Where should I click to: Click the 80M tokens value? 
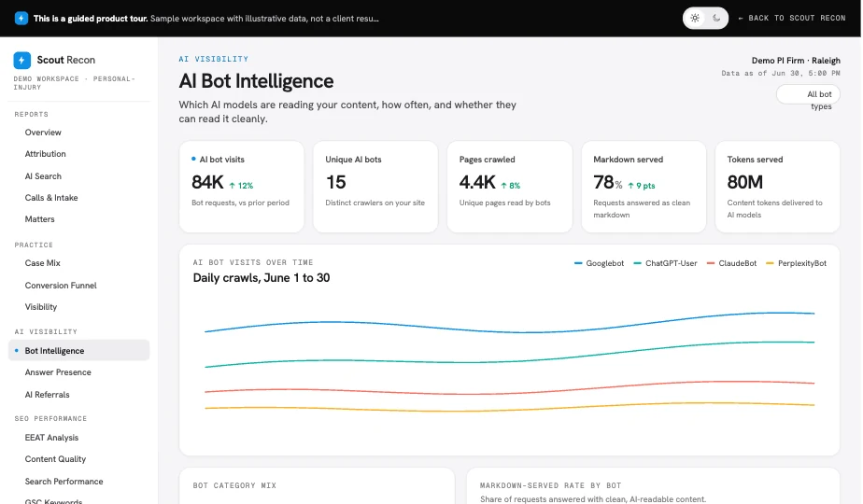pos(744,182)
